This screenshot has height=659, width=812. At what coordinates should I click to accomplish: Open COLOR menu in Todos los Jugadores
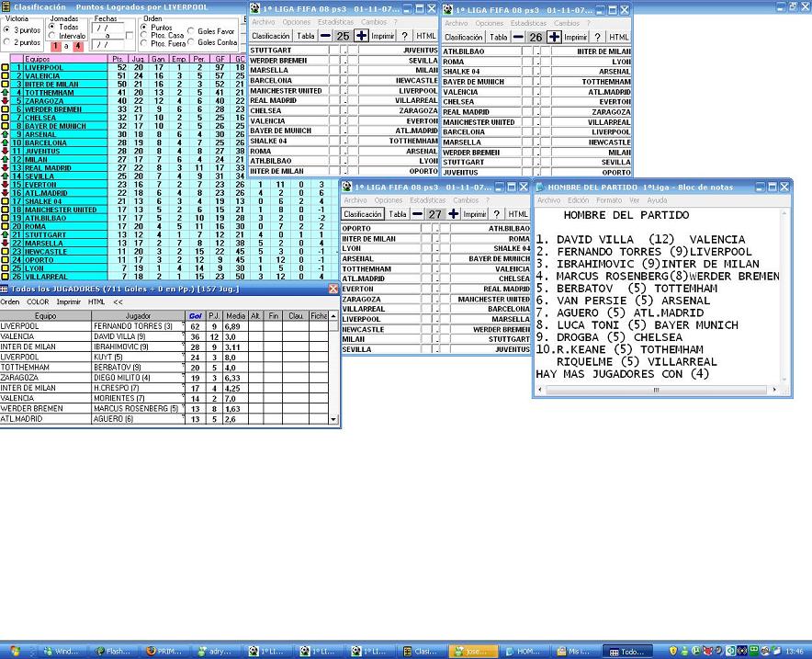tap(38, 301)
